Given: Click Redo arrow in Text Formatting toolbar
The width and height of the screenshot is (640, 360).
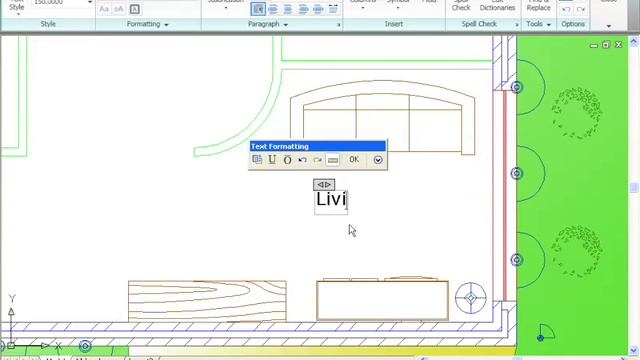Looking at the screenshot, I should click(318, 160).
